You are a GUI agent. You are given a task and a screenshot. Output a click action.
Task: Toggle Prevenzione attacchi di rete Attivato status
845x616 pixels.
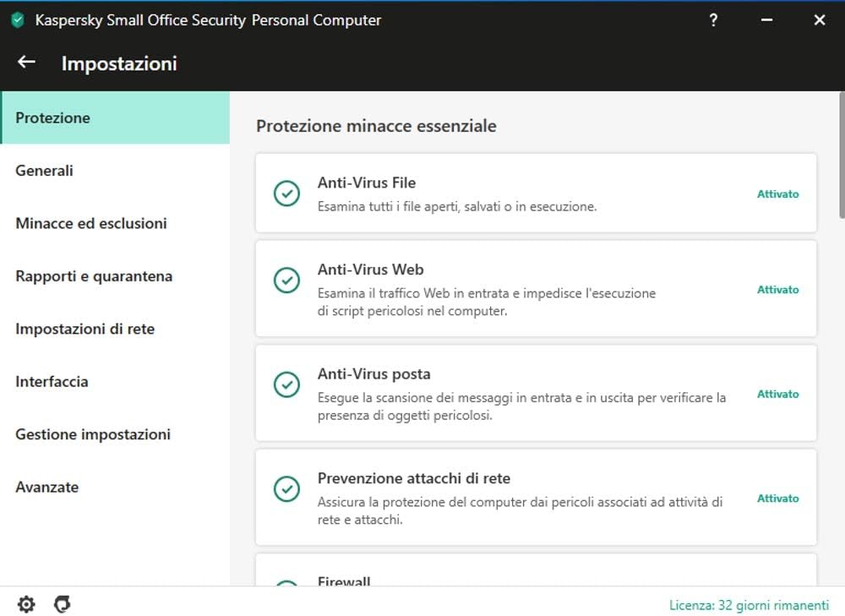coord(777,498)
